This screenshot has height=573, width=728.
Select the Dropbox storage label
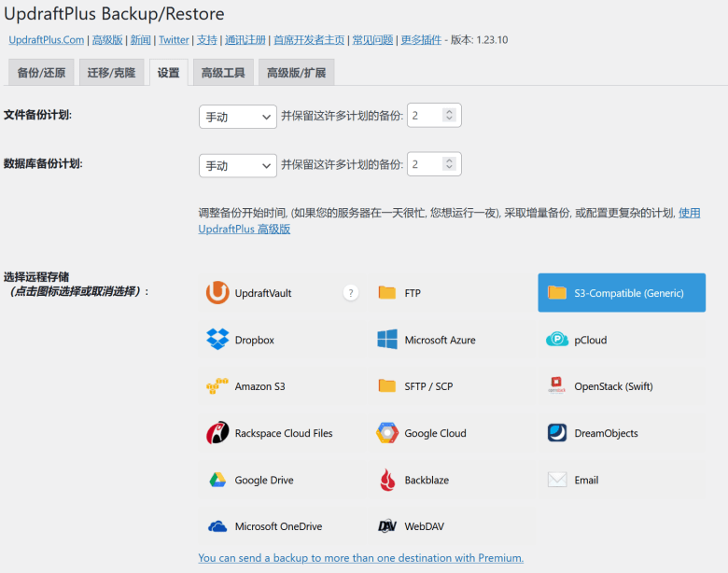click(x=255, y=340)
